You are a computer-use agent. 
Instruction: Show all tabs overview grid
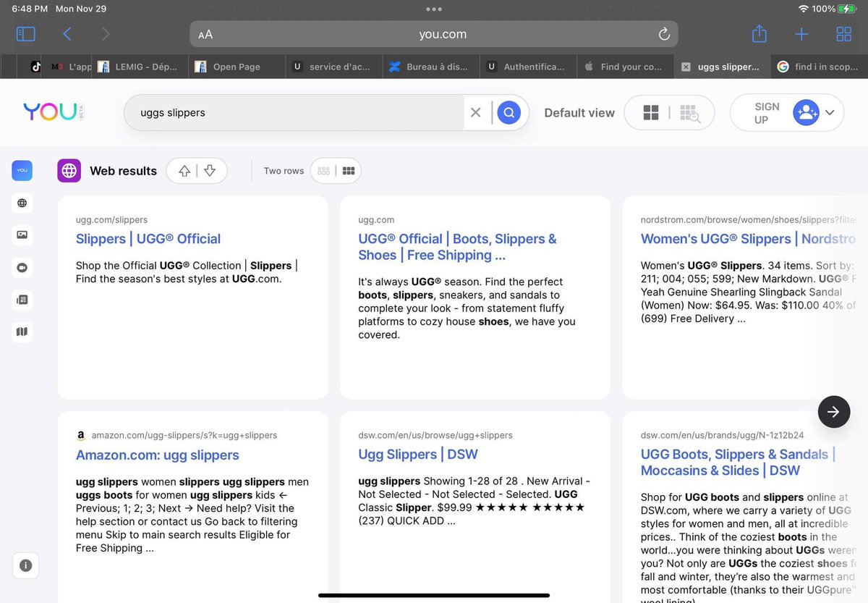(x=843, y=34)
